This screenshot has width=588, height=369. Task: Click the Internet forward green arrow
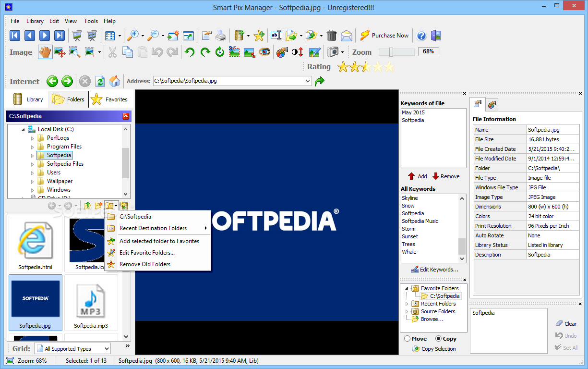click(x=67, y=81)
